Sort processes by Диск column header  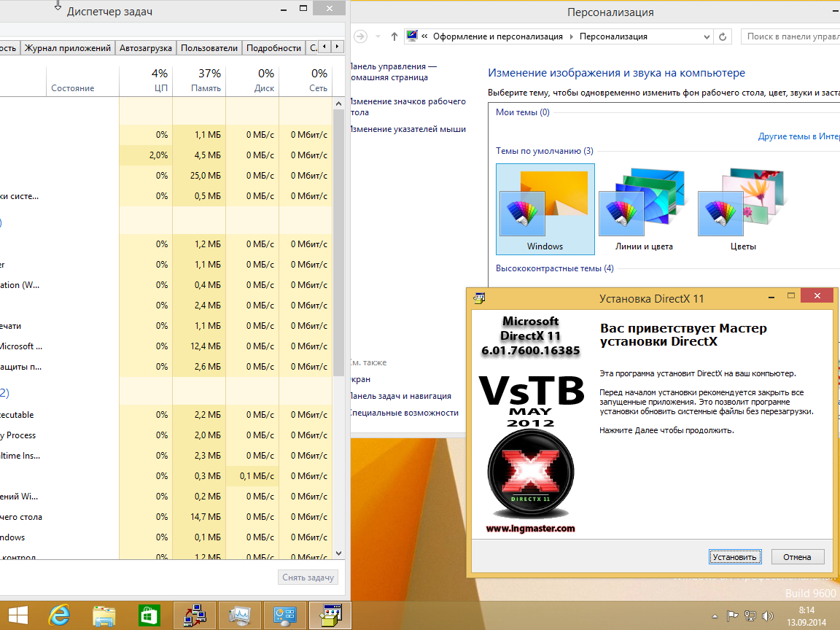[252, 80]
